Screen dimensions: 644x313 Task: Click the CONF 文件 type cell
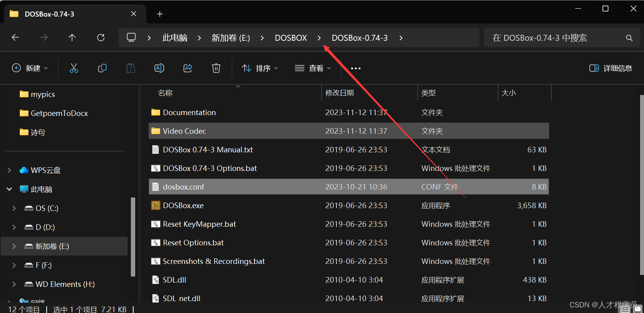pyautogui.click(x=440, y=187)
